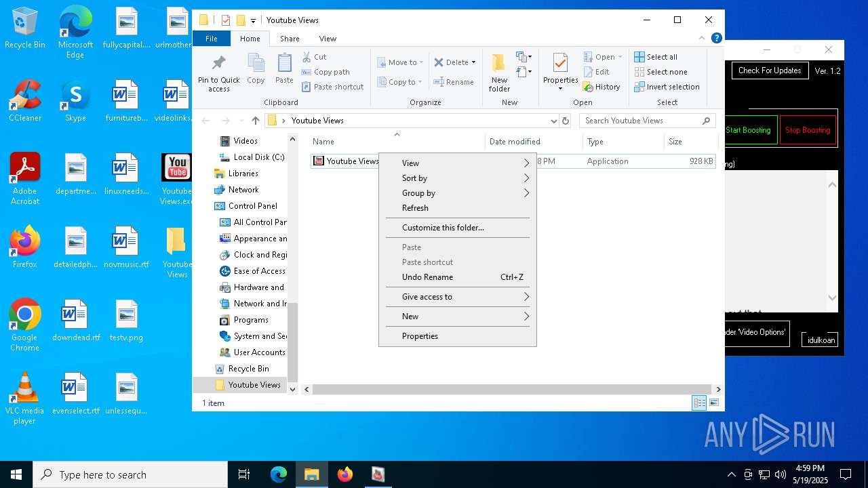Image resolution: width=868 pixels, height=488 pixels.
Task: Click the Edit ribbon button
Action: coord(596,72)
